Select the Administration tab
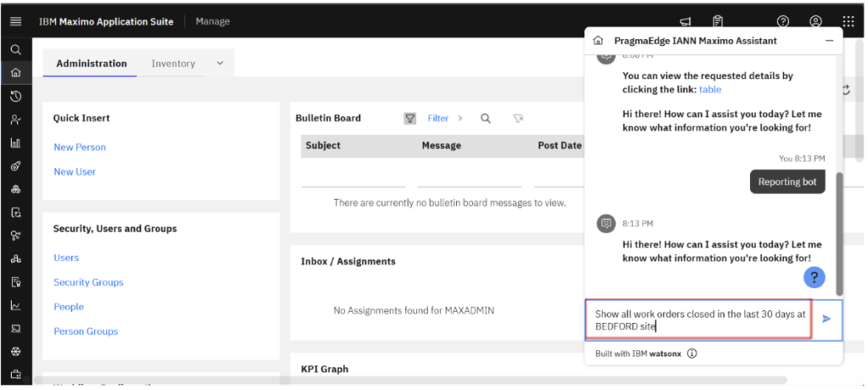Viewport: 868px width, 390px height. tap(92, 63)
